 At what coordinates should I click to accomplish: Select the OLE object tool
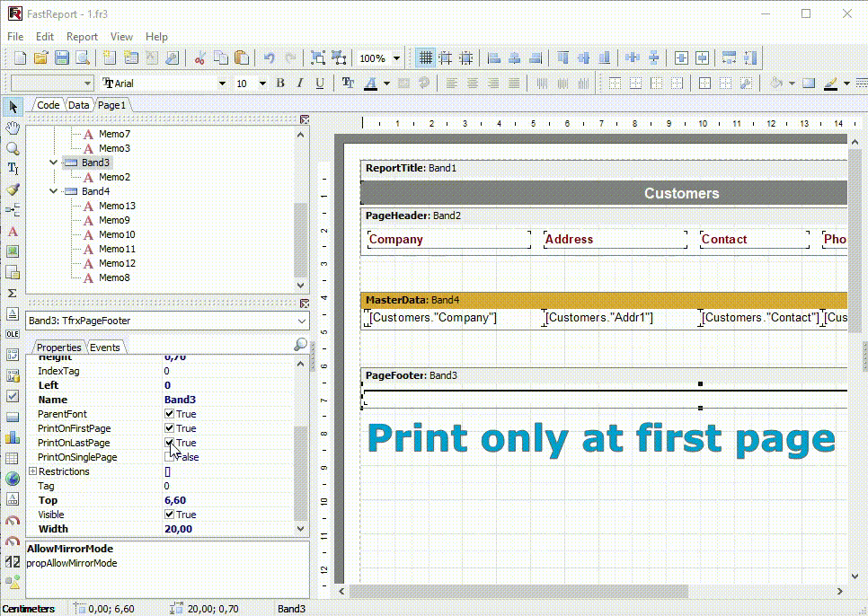click(13, 334)
